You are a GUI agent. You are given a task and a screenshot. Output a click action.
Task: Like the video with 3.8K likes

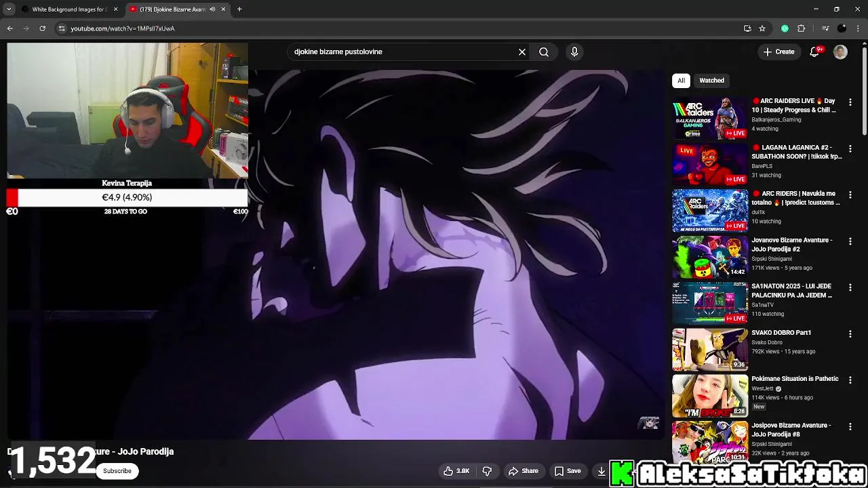coord(456,471)
